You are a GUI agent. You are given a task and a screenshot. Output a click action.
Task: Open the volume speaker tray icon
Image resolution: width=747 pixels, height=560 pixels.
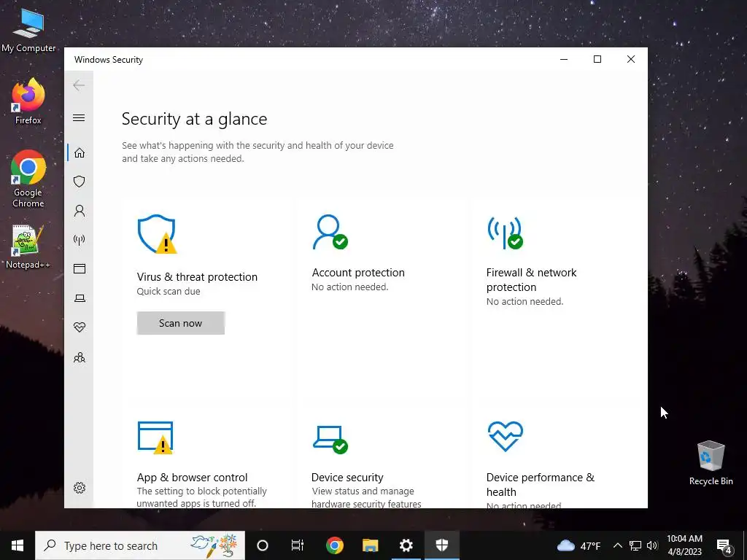click(x=652, y=545)
